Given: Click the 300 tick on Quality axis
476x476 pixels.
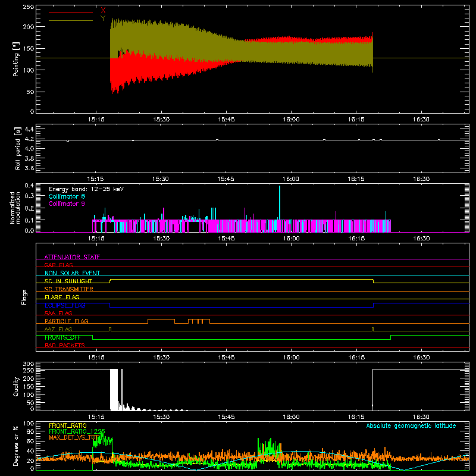Looking at the screenshot, I should coord(28,364).
